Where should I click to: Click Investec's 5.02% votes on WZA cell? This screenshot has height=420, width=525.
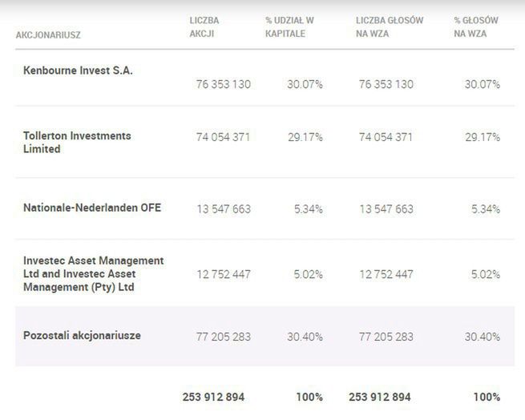(x=483, y=274)
